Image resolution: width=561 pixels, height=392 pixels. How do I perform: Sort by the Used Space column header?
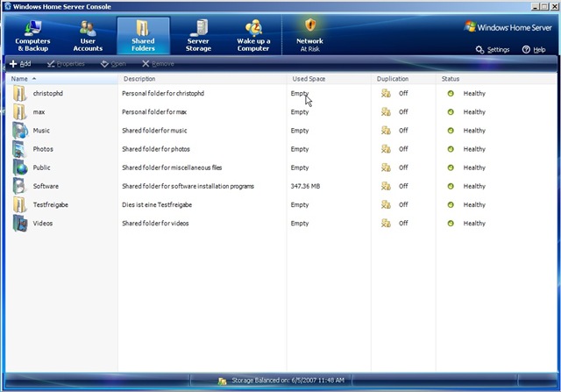[330, 79]
